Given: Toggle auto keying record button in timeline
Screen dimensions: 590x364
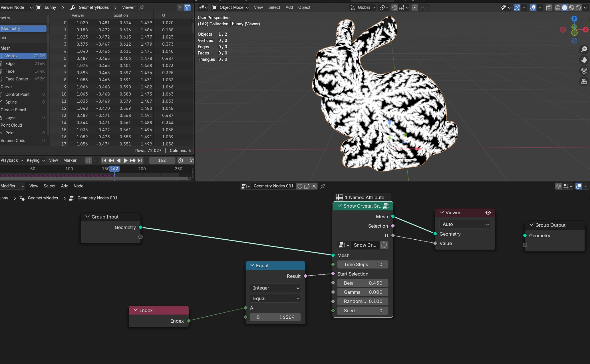Looking at the screenshot, I should tap(88, 160).
